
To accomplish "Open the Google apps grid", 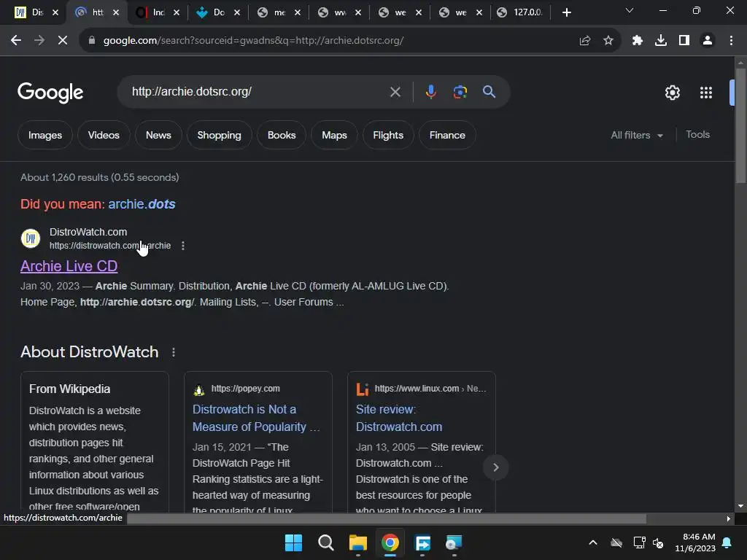I will pos(706,93).
